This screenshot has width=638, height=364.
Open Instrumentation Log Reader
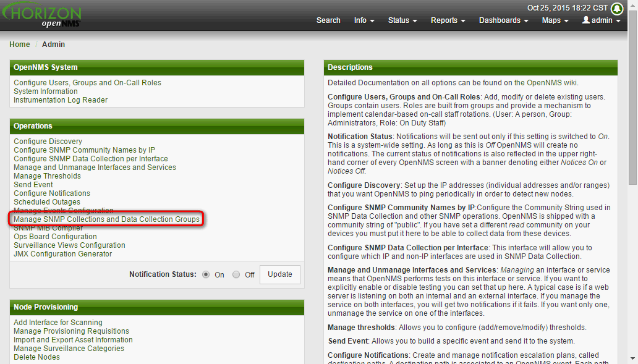pyautogui.click(x=61, y=100)
